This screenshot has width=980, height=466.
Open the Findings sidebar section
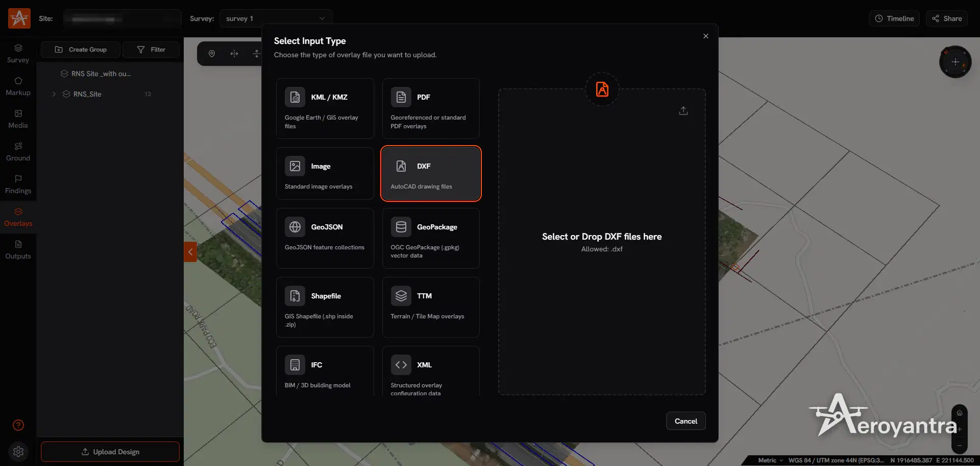[18, 184]
